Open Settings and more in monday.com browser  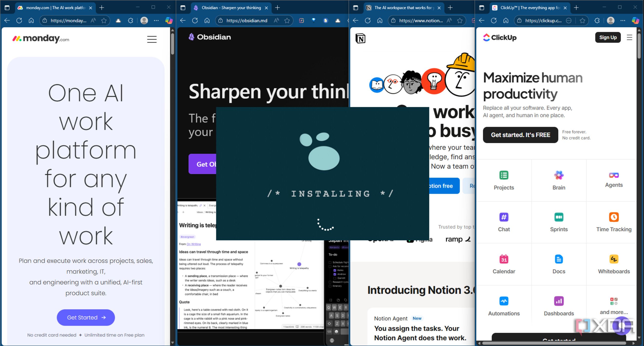click(x=156, y=21)
